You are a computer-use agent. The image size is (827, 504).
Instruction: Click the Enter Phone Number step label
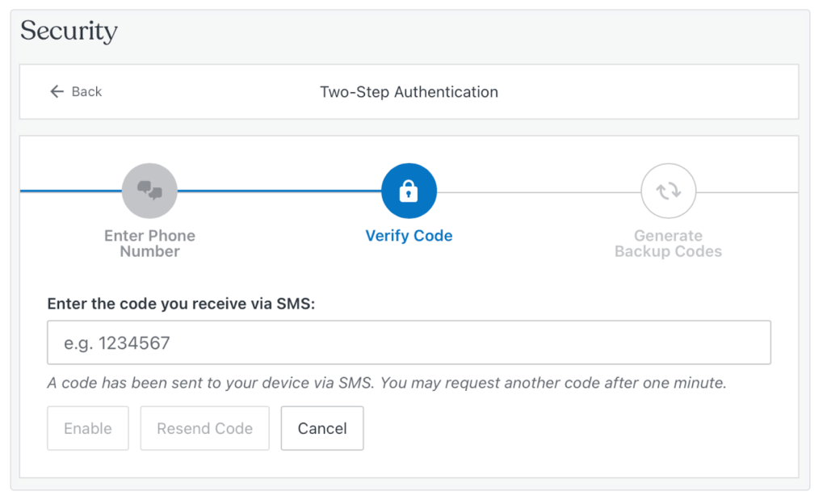149,243
